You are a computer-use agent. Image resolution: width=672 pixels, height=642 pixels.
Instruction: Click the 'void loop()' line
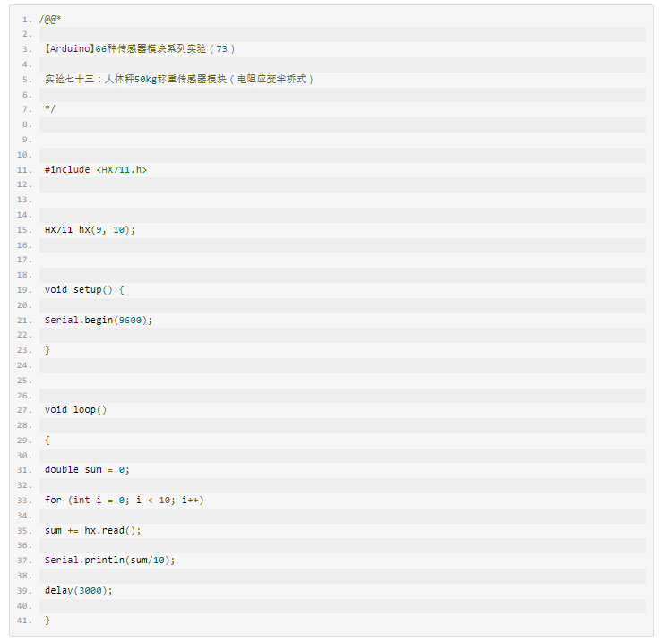click(76, 410)
